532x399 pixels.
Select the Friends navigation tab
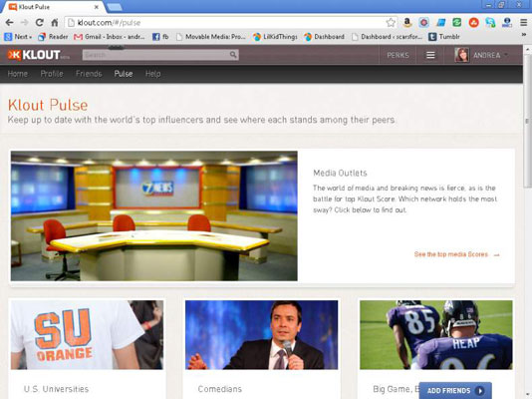point(89,74)
